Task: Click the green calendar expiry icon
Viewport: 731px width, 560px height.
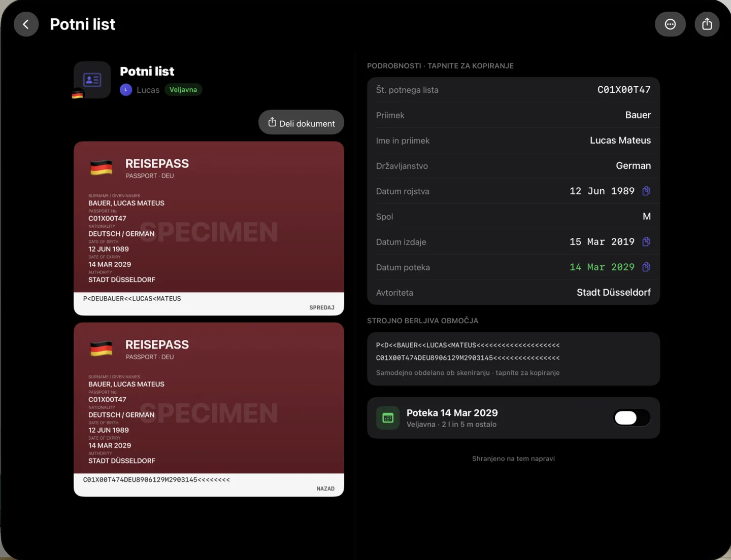Action: point(388,418)
